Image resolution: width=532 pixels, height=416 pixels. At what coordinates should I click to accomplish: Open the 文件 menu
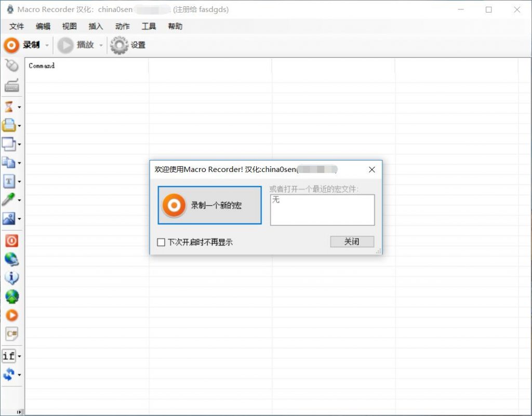click(x=17, y=26)
